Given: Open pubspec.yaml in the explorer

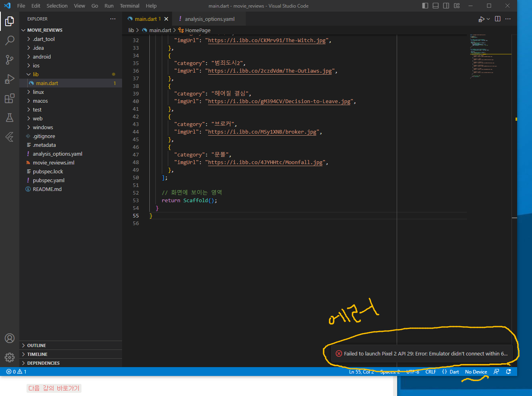Looking at the screenshot, I should click(x=71, y=180).
